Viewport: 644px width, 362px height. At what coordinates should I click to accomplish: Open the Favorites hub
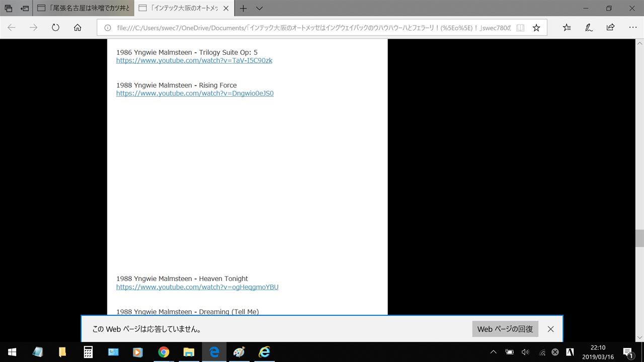tap(567, 28)
